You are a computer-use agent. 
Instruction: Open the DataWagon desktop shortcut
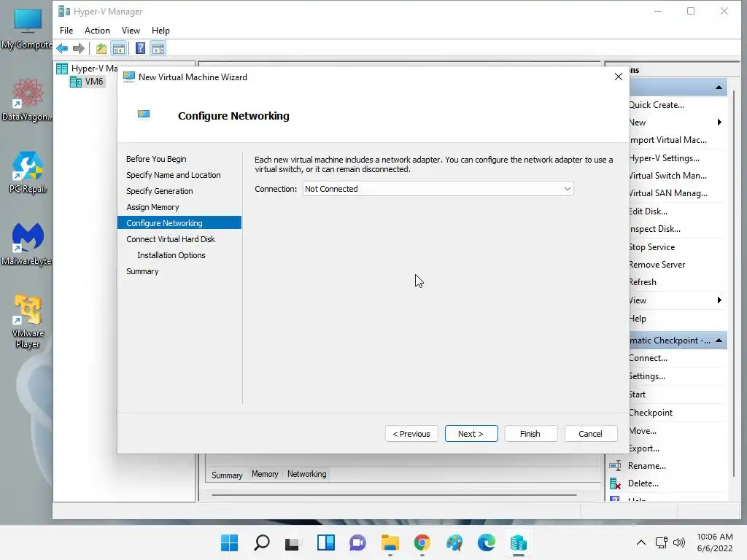[x=27, y=100]
